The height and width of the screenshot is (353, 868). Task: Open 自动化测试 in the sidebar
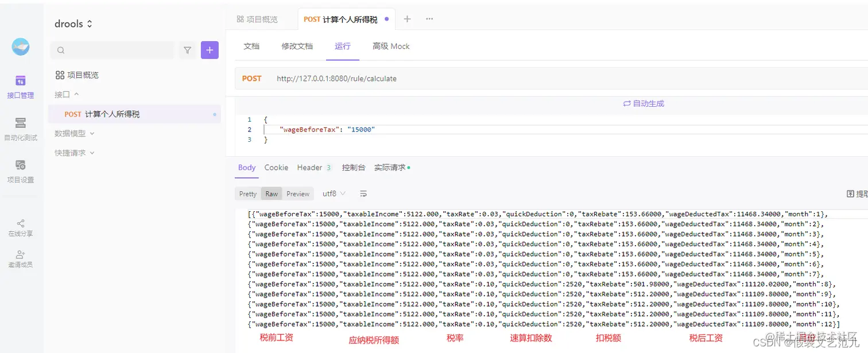[21, 130]
